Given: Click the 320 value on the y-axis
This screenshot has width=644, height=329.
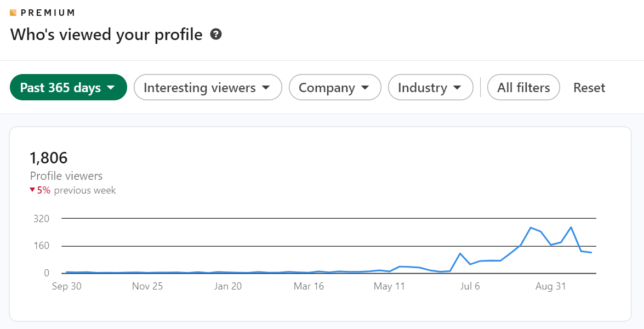Looking at the screenshot, I should pos(42,219).
